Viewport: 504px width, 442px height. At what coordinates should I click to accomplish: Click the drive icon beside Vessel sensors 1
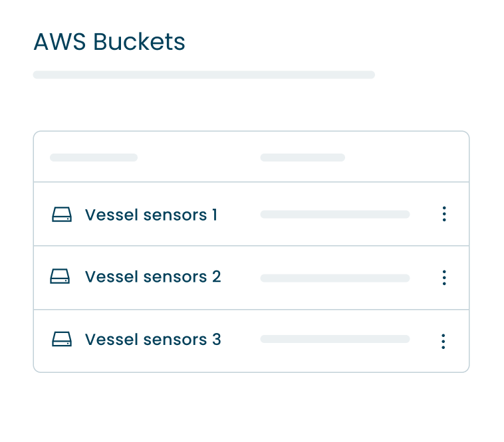click(x=62, y=215)
